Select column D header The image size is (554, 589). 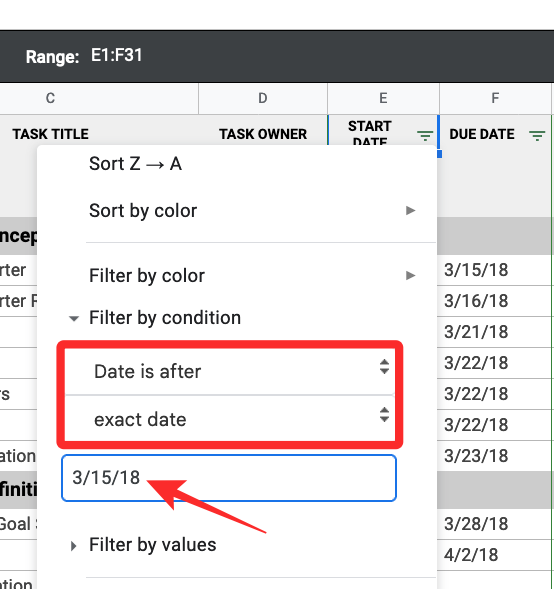pyautogui.click(x=263, y=98)
